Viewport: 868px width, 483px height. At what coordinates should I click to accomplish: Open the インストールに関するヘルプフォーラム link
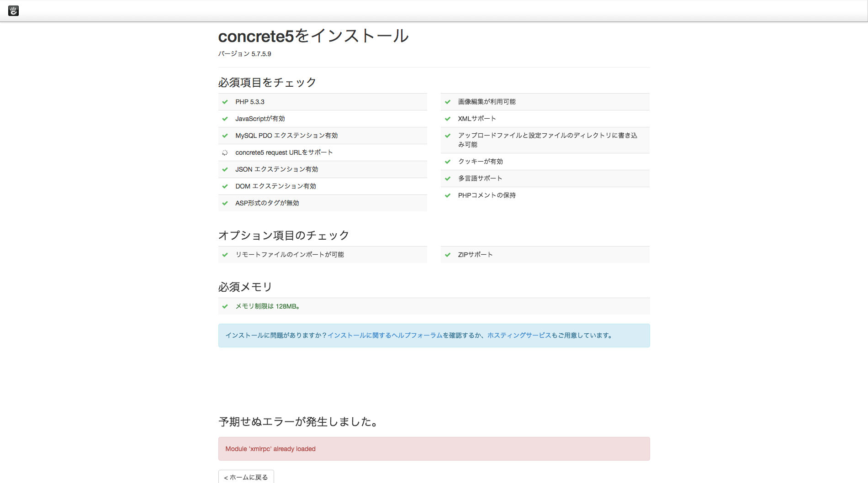[385, 335]
